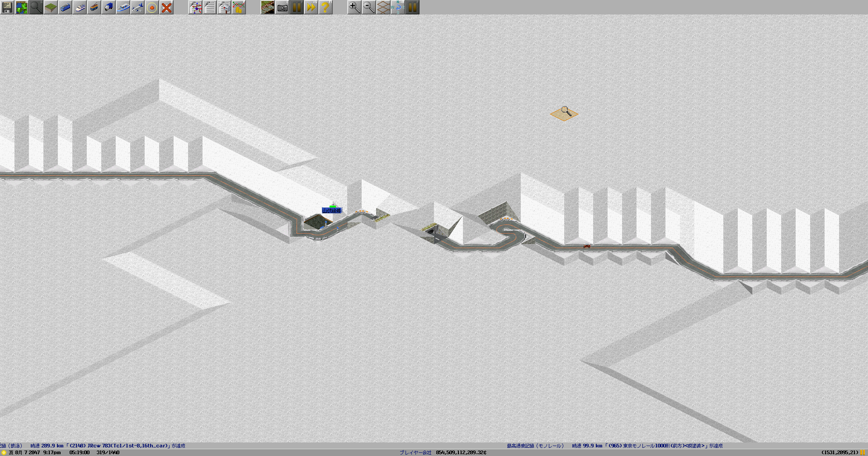Select the red X remove tool
This screenshot has height=456, width=868.
[166, 7]
